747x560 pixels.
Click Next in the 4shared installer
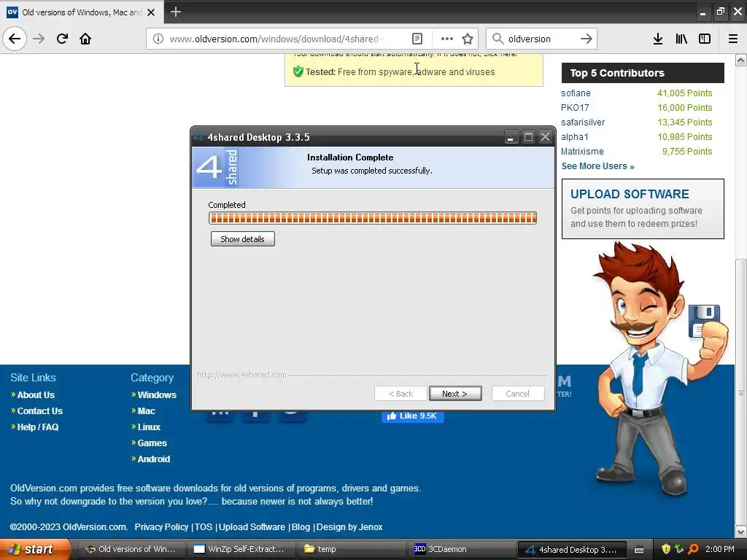click(455, 394)
